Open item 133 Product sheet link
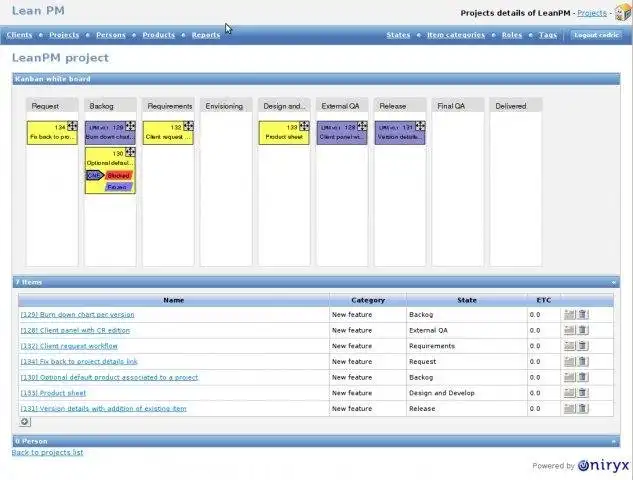633x480 pixels. pos(53,393)
